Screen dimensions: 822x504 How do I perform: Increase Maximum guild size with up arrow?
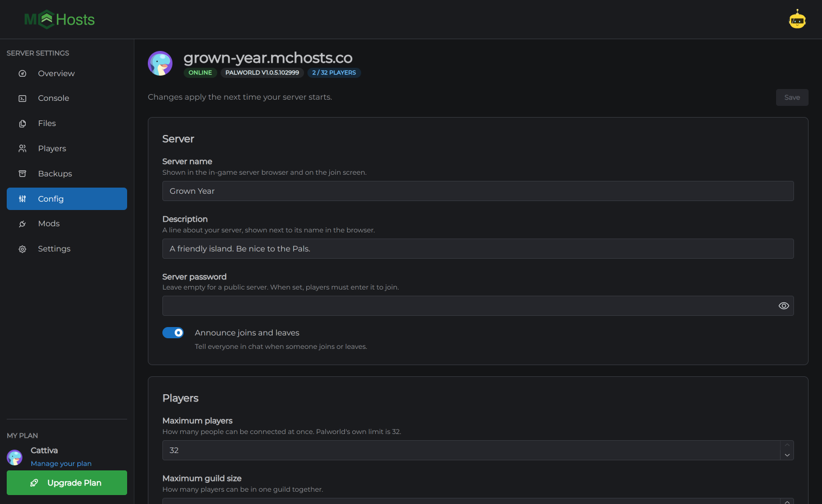click(787, 501)
